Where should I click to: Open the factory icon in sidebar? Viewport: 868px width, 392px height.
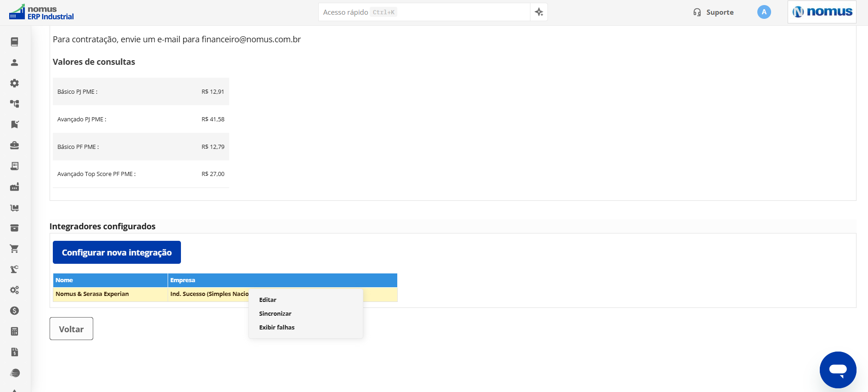coord(15,187)
